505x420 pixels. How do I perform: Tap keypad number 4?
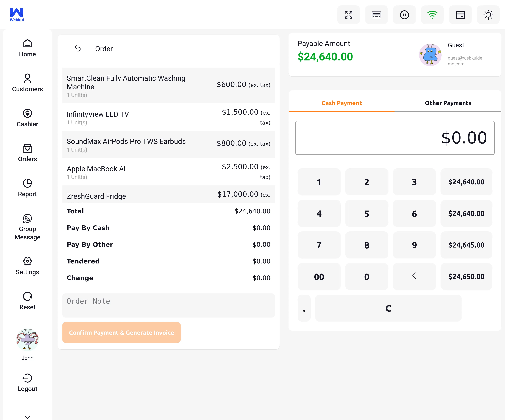pyautogui.click(x=319, y=213)
